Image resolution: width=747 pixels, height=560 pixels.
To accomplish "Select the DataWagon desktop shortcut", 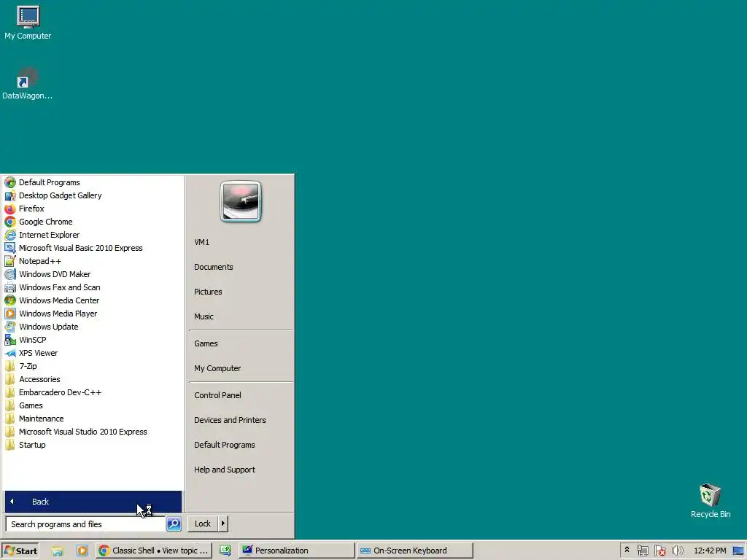I will [27, 83].
